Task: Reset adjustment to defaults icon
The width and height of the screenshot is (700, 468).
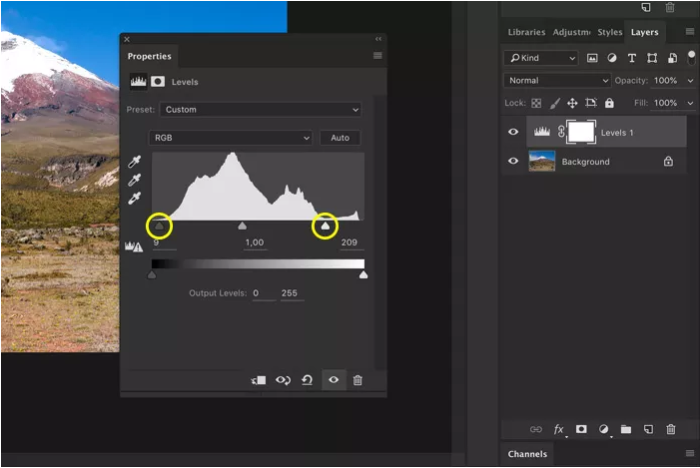Action: click(x=307, y=380)
